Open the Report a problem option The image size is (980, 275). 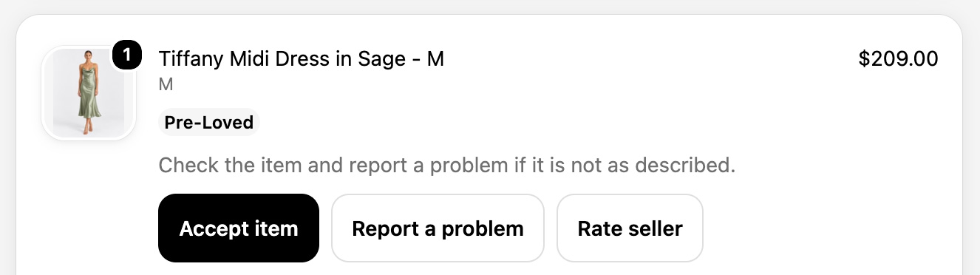pos(438,228)
